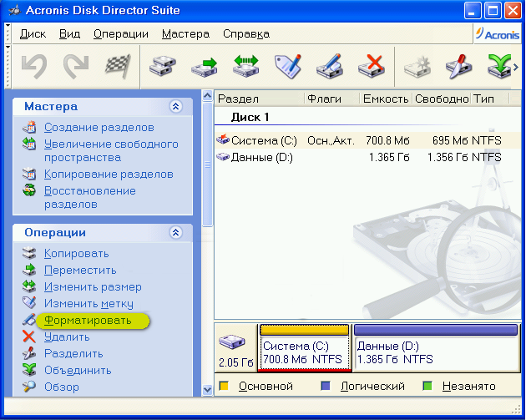This screenshot has height=420, width=526.
Task: Click icon beside Объединить operation
Action: coord(29,370)
